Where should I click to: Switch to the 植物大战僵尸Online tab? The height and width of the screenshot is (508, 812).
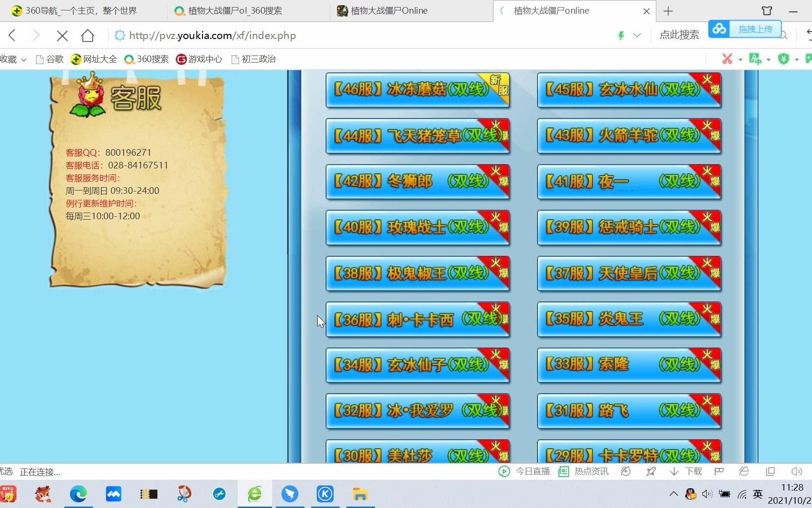411,11
